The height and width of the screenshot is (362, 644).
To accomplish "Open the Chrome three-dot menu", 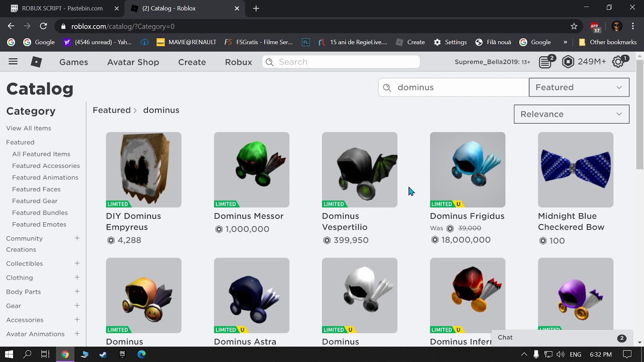I will point(632,26).
